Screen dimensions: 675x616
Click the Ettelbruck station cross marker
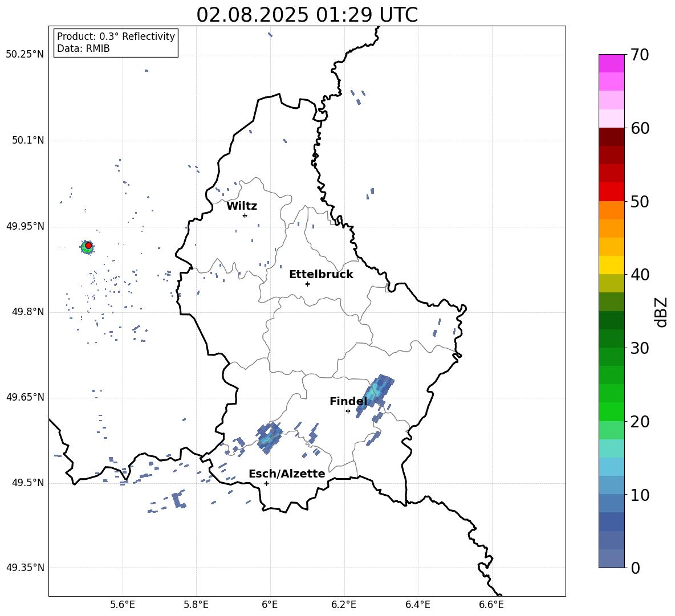click(x=307, y=284)
